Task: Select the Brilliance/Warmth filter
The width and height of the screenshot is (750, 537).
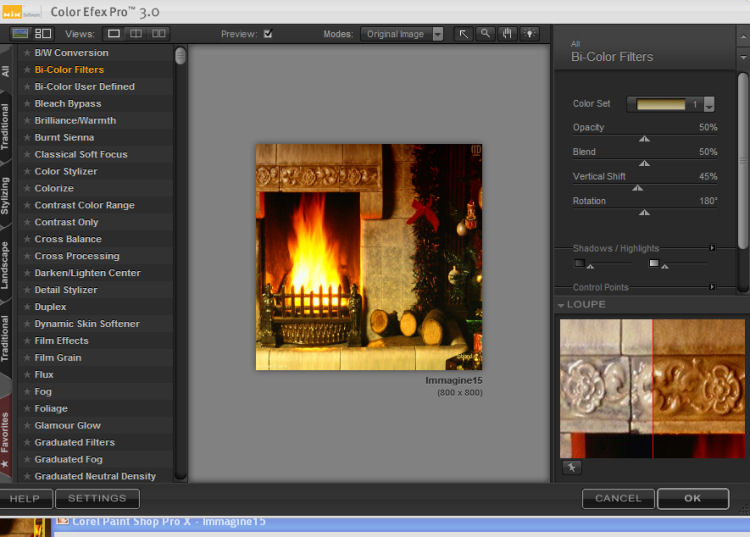Action: click(75, 121)
